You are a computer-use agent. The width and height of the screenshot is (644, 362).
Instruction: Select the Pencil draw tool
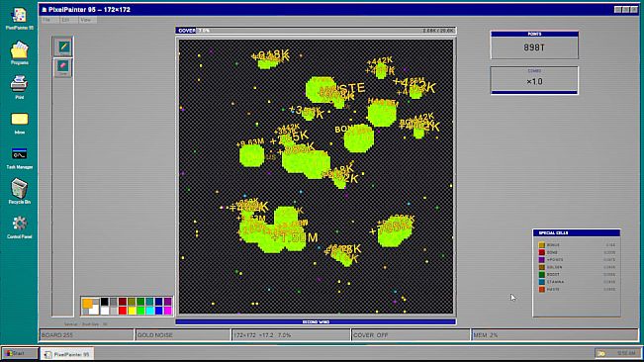(x=63, y=46)
